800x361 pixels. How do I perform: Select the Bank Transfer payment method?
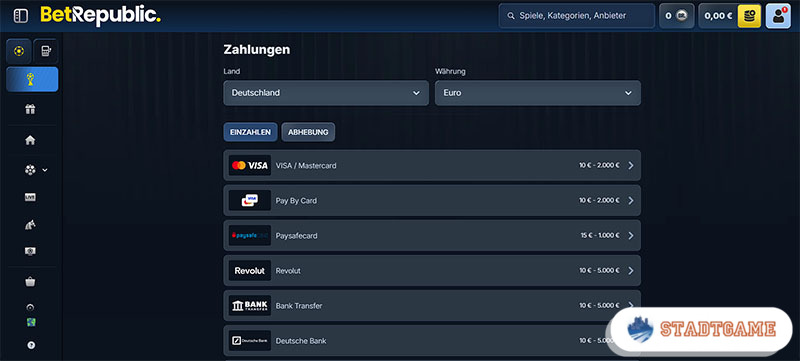[432, 305]
